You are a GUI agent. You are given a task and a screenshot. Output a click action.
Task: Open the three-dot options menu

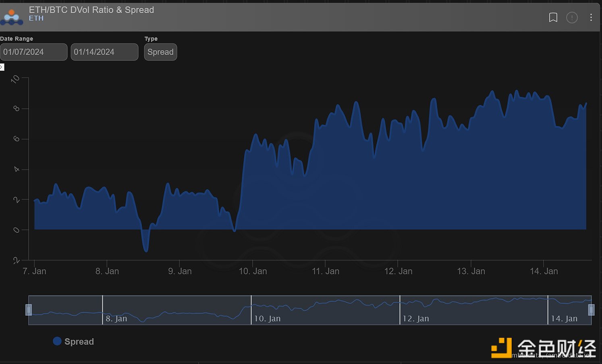click(x=591, y=17)
